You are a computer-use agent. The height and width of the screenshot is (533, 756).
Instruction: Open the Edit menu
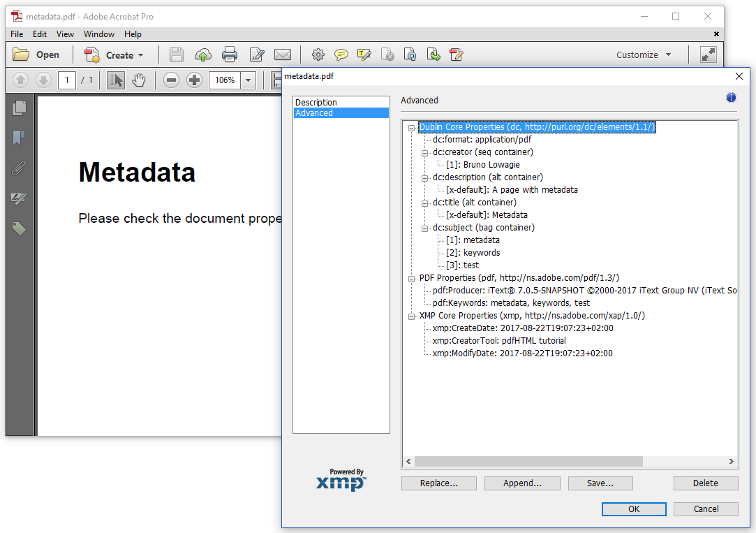tap(39, 34)
